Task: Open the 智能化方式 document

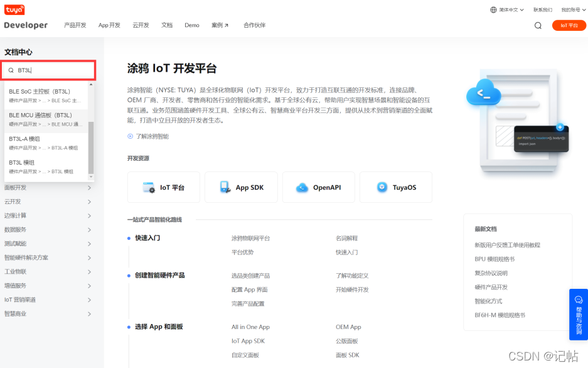Action: click(488, 301)
